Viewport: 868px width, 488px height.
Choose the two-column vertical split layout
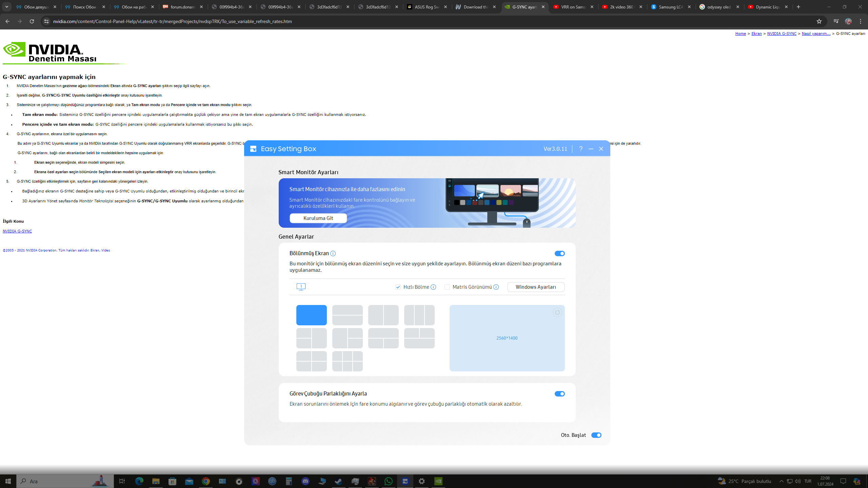click(x=383, y=315)
